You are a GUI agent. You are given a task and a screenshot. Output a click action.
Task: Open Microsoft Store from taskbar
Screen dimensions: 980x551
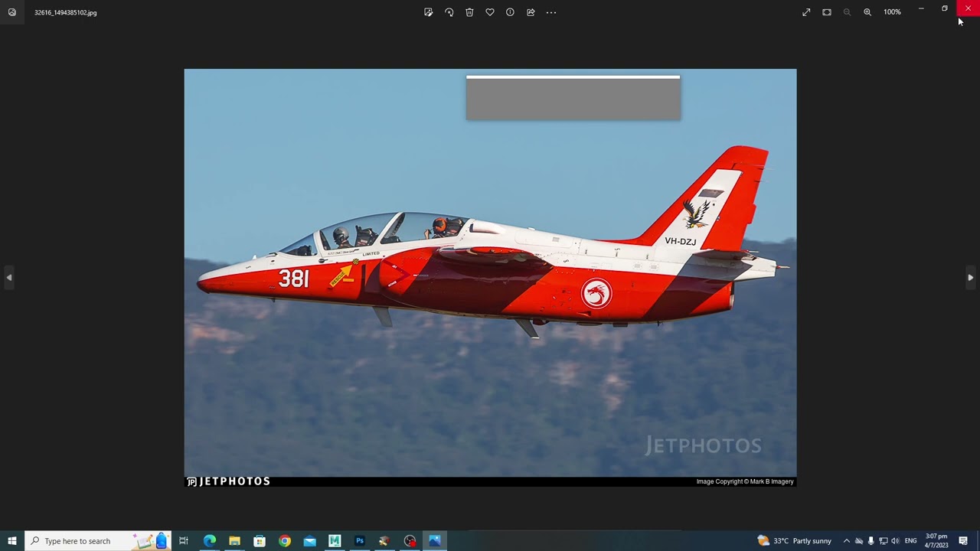[x=260, y=541]
